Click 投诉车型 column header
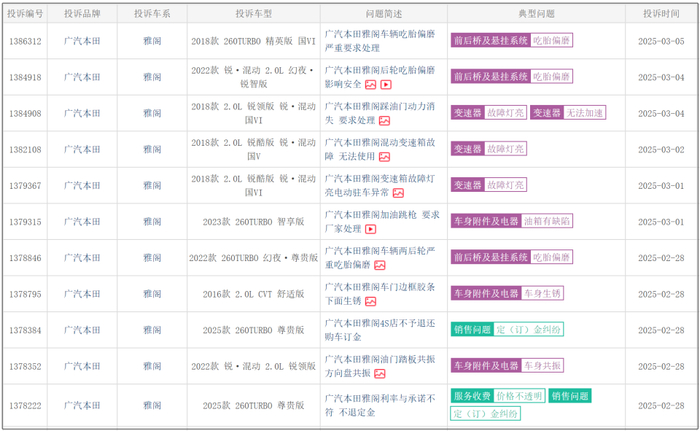This screenshot has height=431, width=700. (254, 14)
